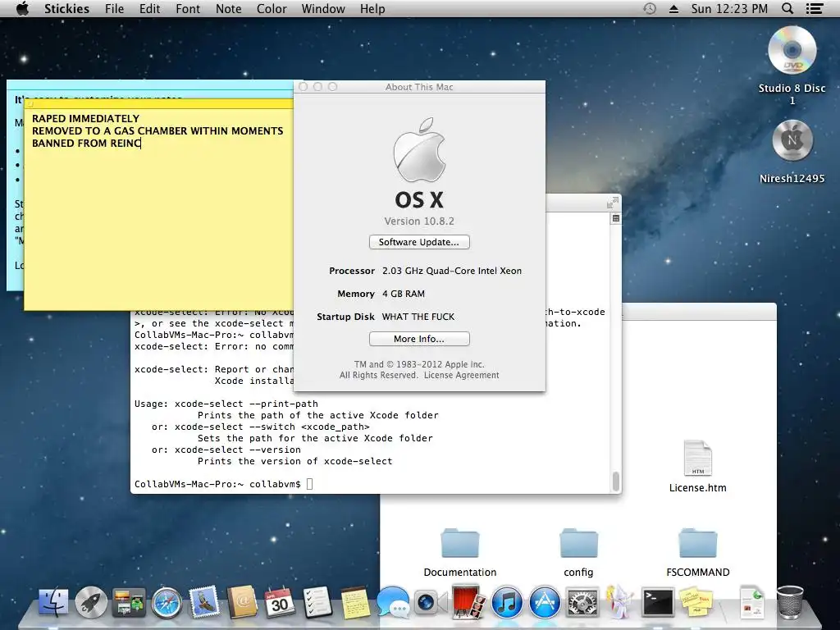
Task: Open Spotlight search magnifier
Action: point(787,8)
